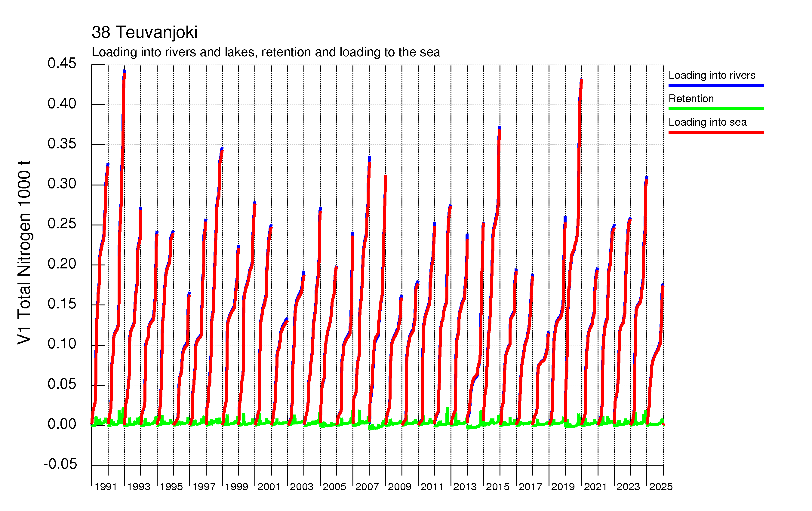Click the 38 Teuvanjoki chart title
812x511 pixels.
click(144, 32)
